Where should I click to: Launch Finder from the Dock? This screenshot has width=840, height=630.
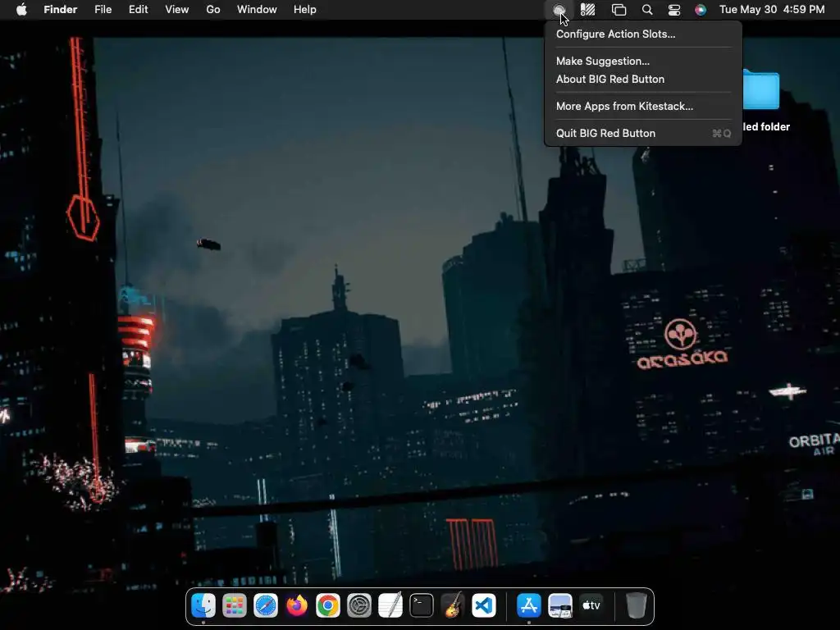click(x=203, y=606)
